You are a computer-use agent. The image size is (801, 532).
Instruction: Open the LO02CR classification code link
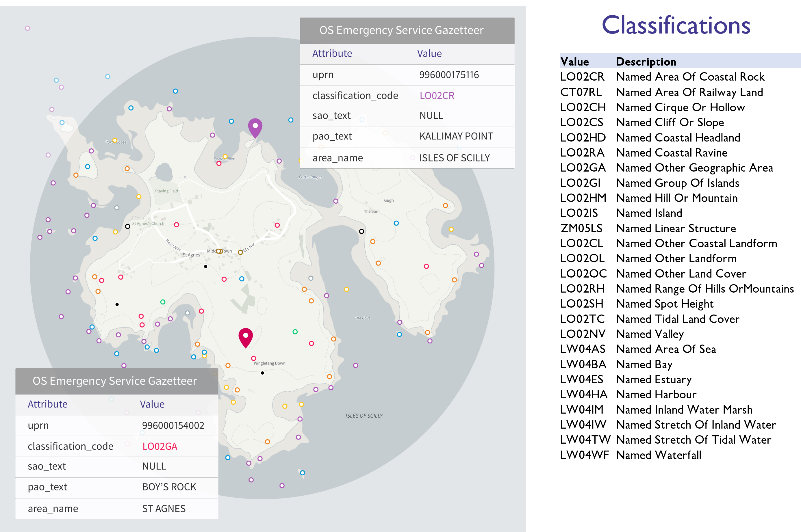[437, 95]
